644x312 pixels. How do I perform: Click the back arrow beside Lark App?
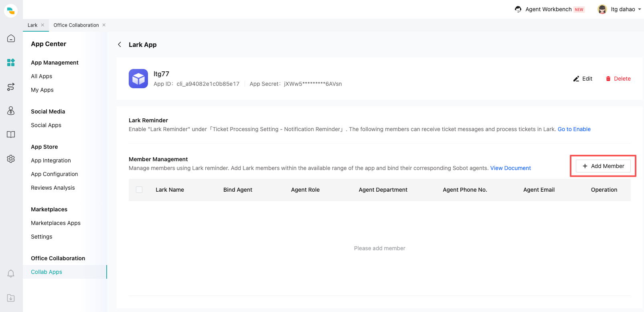pyautogui.click(x=119, y=45)
